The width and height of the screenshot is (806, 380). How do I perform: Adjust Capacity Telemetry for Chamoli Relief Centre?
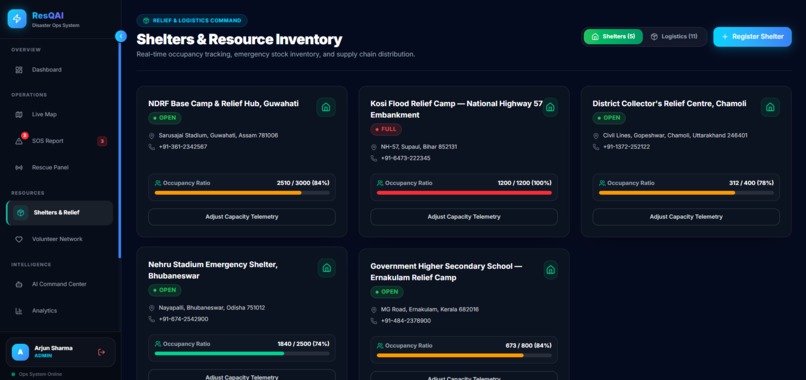(686, 217)
